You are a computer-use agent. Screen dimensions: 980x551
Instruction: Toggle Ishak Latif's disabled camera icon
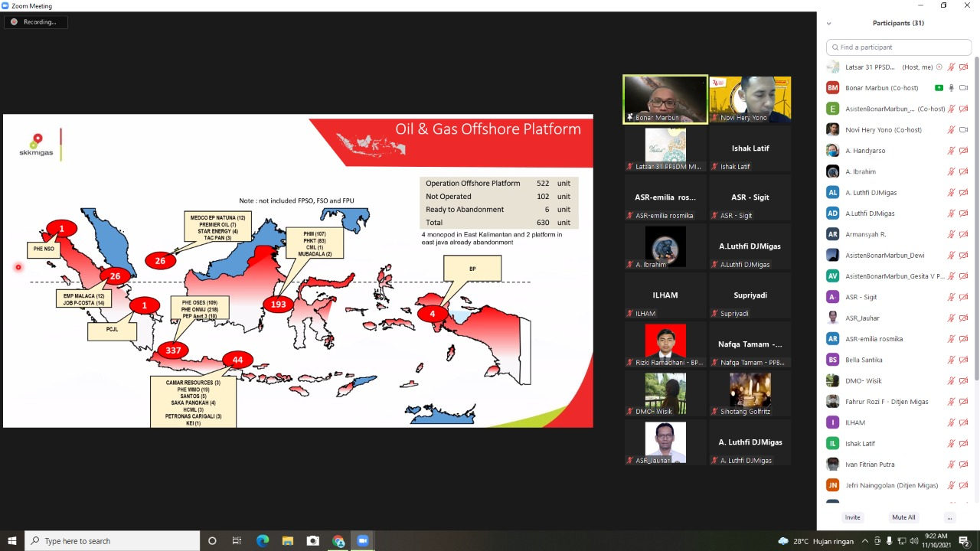964,444
